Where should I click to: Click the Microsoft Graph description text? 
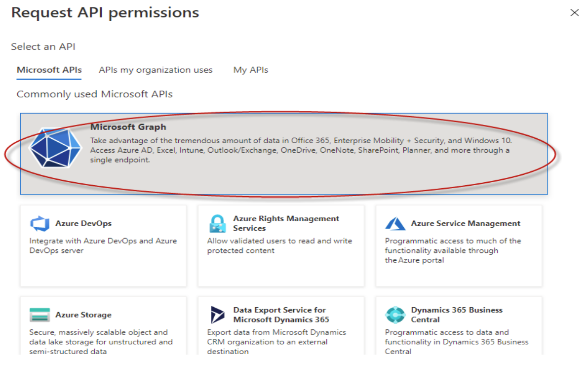[x=301, y=150]
